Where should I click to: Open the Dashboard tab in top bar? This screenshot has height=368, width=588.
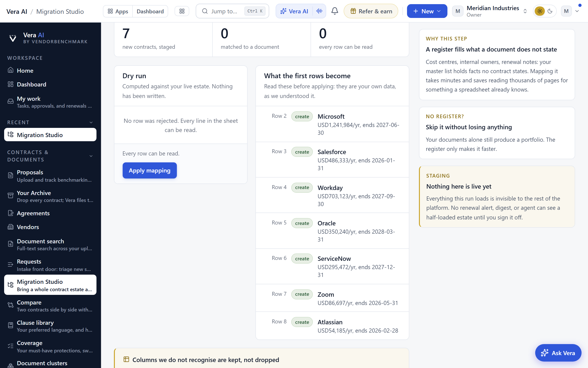[150, 11]
